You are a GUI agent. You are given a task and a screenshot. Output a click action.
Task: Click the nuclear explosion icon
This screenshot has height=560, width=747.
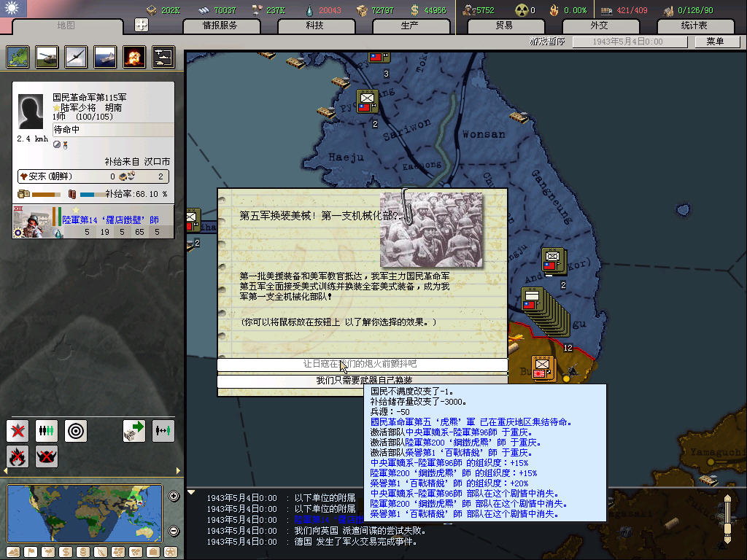[133, 56]
